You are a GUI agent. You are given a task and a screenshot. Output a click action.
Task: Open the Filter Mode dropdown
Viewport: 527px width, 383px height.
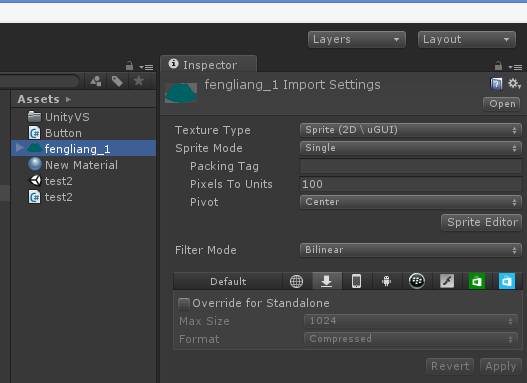click(x=411, y=250)
